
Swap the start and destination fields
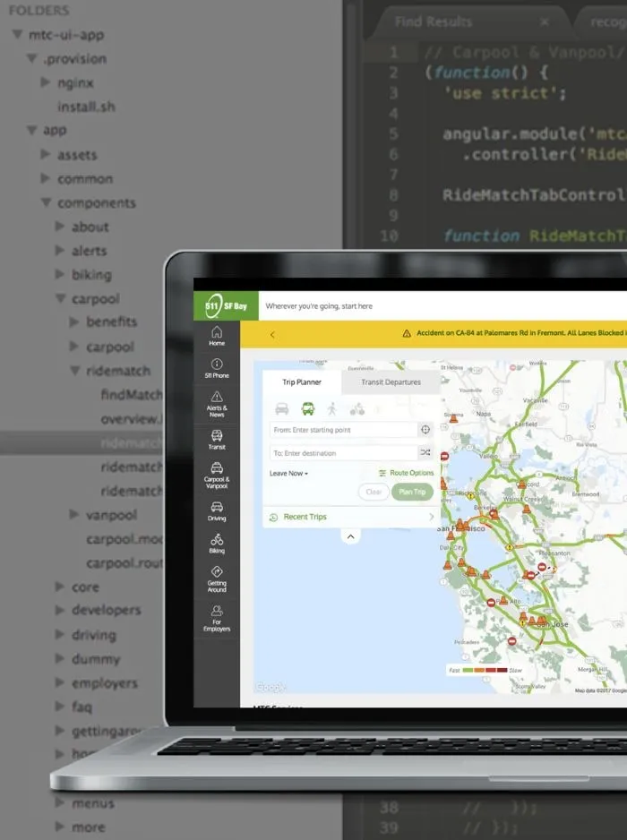click(425, 452)
